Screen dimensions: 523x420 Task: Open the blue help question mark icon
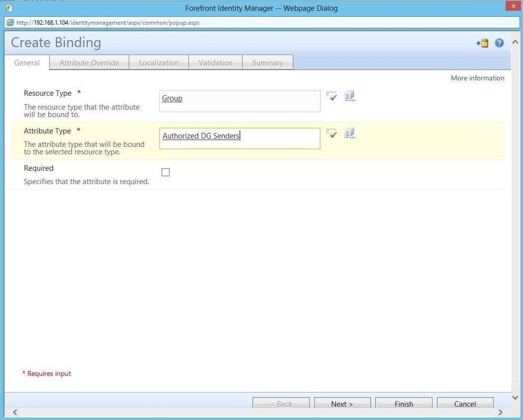tap(499, 43)
